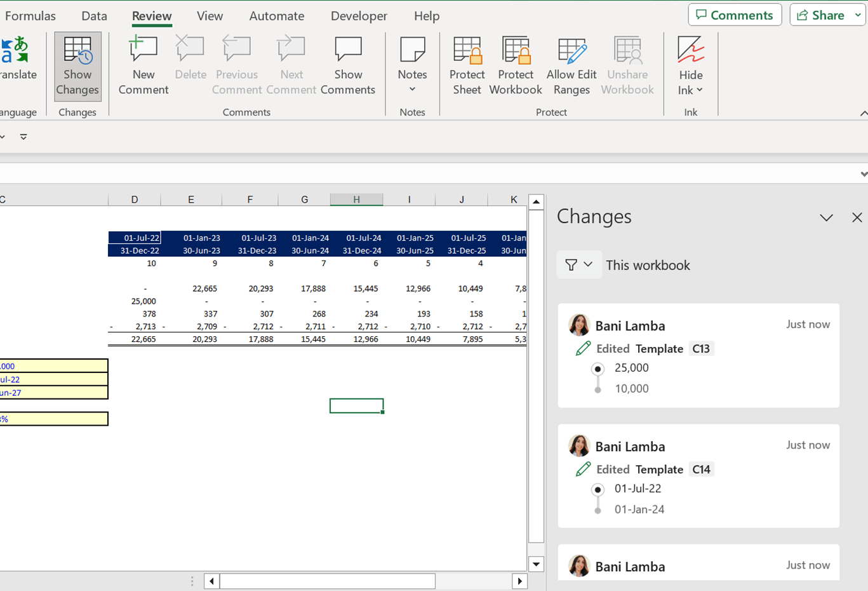Add a New Comment

point(144,66)
